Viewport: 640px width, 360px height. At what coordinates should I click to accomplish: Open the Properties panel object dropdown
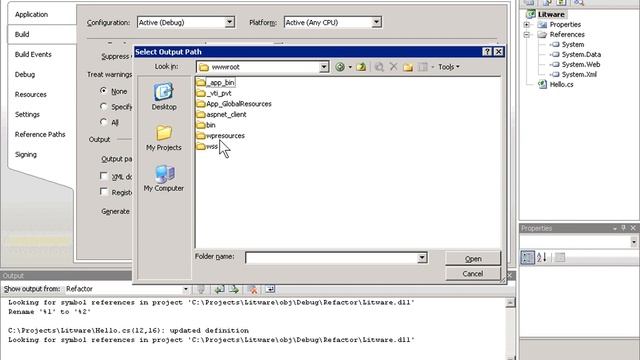tap(633, 242)
